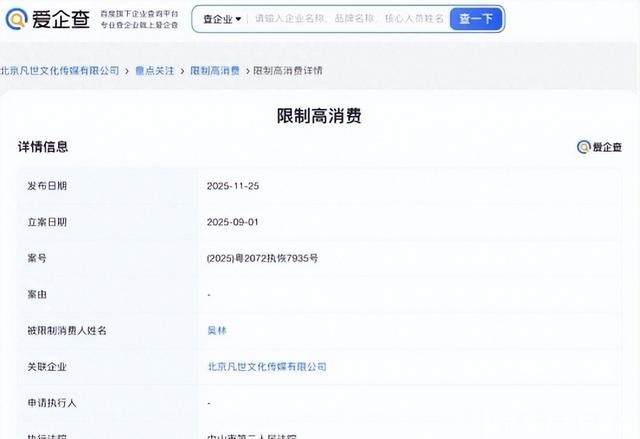Click the 立案日期 value 2025-09-01
This screenshot has width=640, height=439.
tap(232, 222)
